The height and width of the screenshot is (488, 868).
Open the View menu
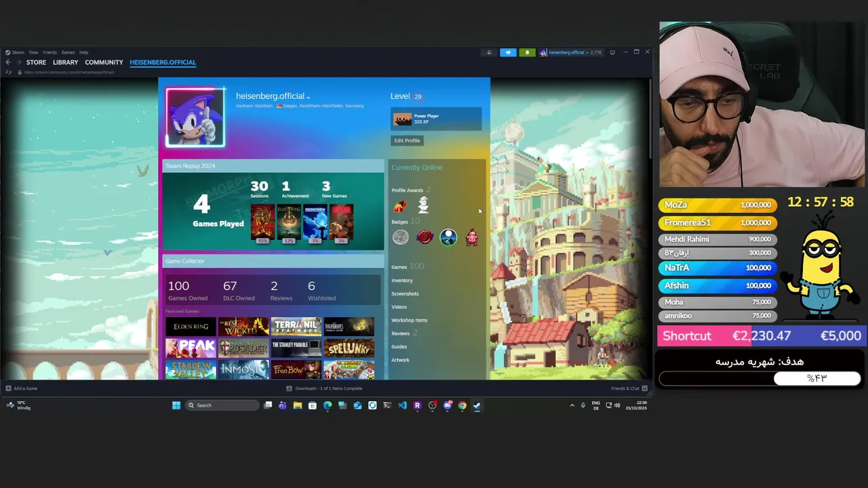[x=33, y=52]
